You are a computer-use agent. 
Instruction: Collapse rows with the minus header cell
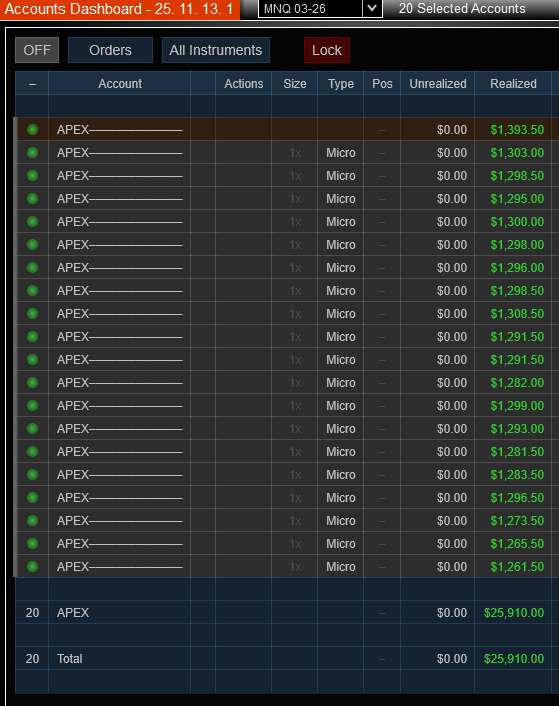32,84
